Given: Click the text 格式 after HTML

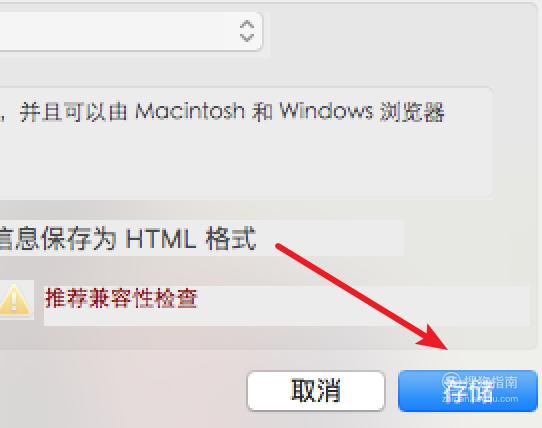Looking at the screenshot, I should coord(231,239).
